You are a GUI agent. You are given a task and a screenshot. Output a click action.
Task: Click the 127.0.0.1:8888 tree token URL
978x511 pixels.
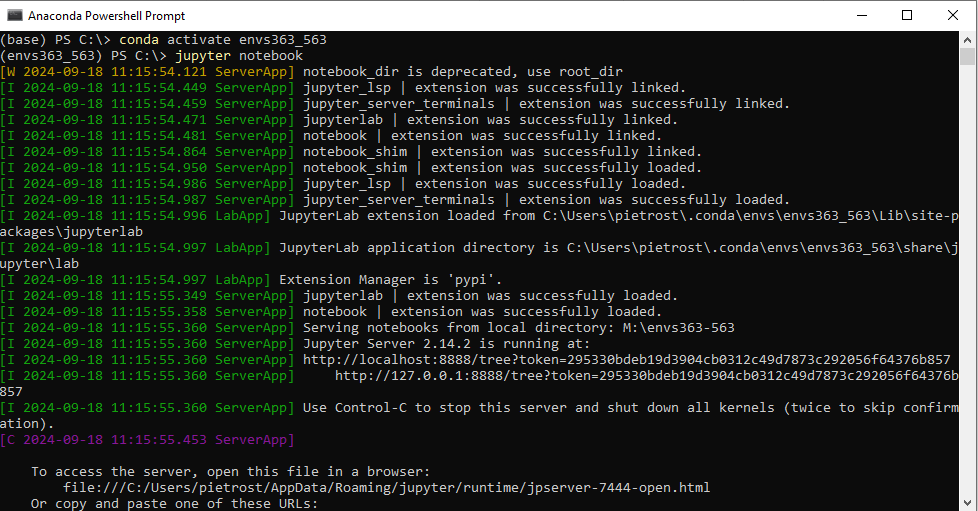tap(646, 376)
